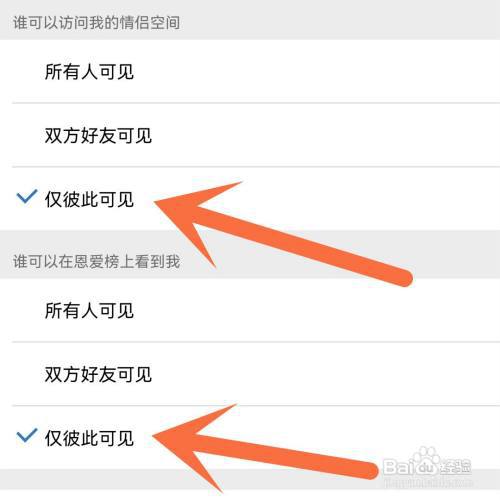Click header 谁可以访问我的情侣空间

tap(97, 23)
